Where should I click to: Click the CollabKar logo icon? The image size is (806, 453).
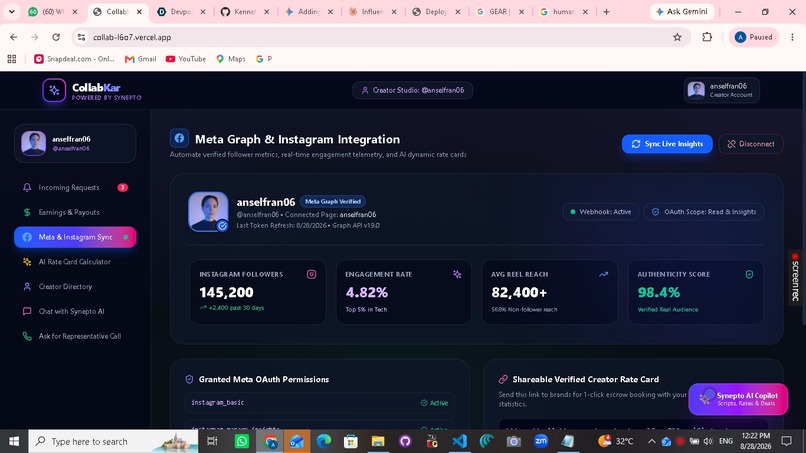pyautogui.click(x=54, y=90)
